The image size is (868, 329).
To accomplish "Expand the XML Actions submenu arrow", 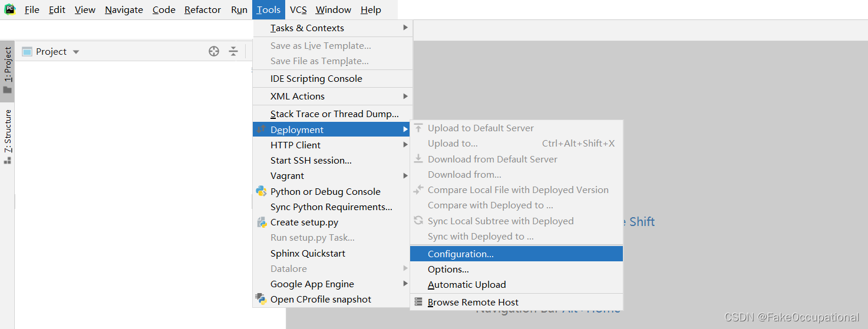I will tap(405, 96).
